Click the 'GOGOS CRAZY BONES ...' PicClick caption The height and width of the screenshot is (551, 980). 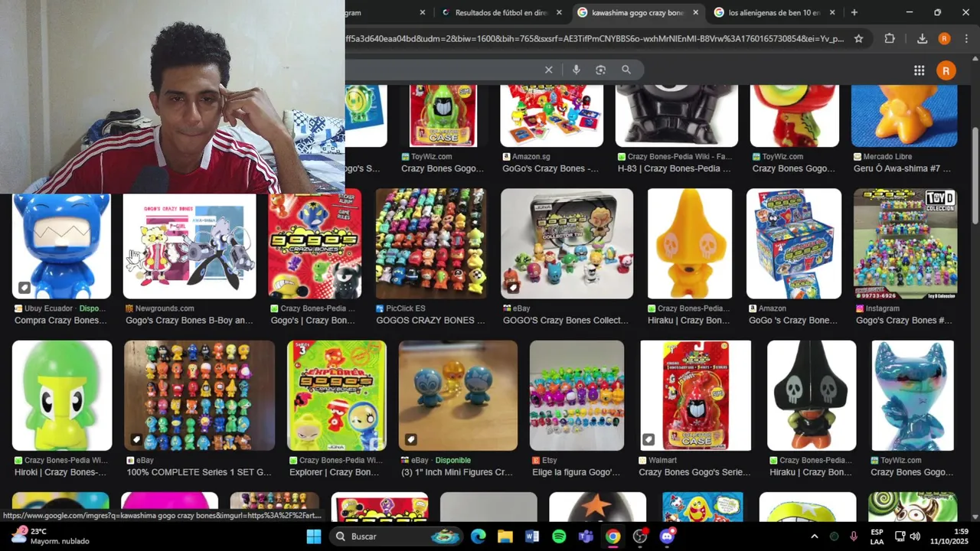pos(430,320)
